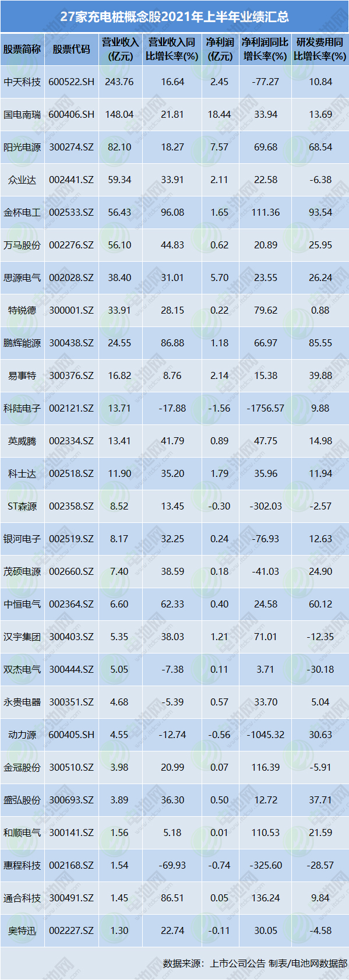Image resolution: width=349 pixels, height=980 pixels.
Task: Select the 汉宇集团 stock name cell
Action: coord(22,637)
